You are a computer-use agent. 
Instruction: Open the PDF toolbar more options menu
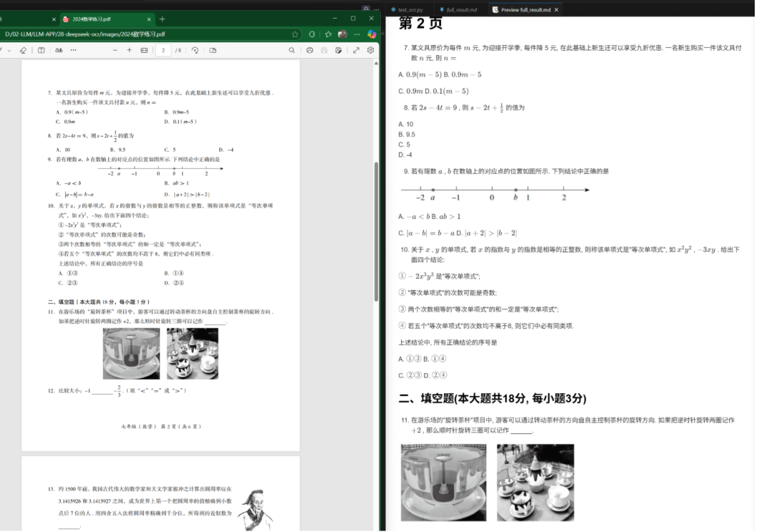point(74,50)
